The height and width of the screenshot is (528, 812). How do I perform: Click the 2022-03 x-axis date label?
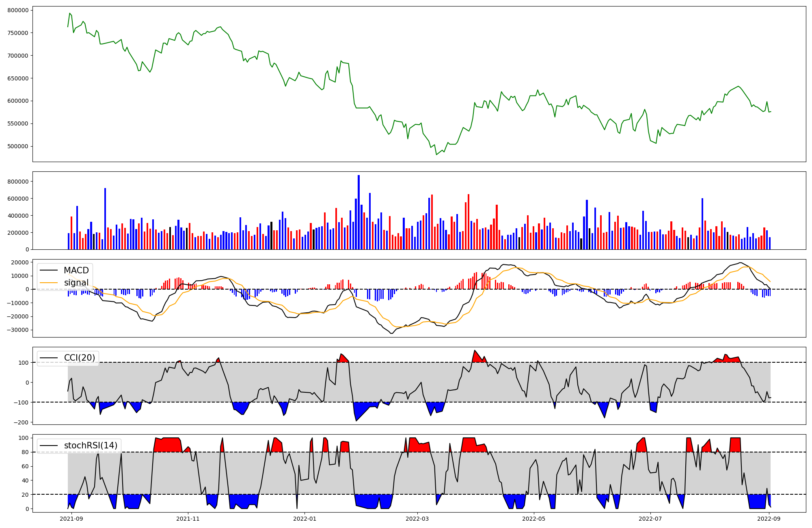[x=417, y=519]
